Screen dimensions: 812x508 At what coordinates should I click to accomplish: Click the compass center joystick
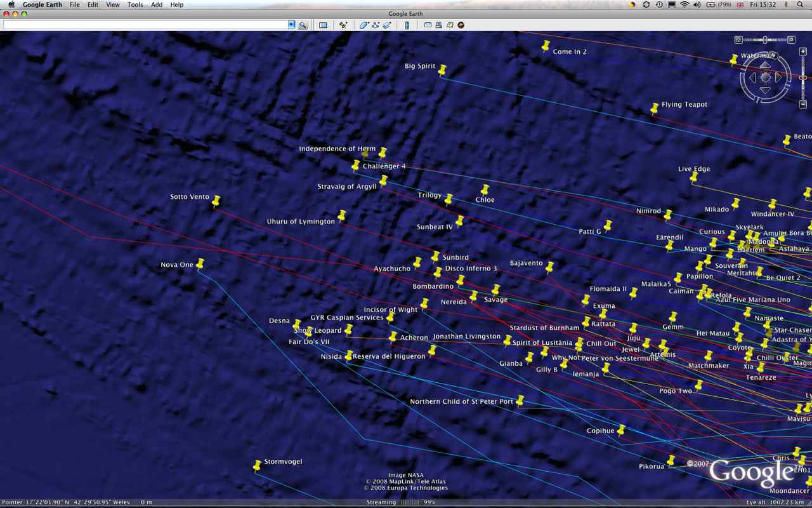point(766,77)
